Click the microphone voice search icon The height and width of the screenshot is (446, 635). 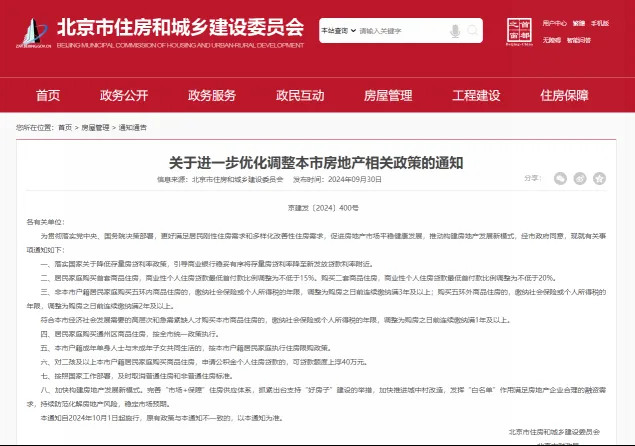(455, 31)
